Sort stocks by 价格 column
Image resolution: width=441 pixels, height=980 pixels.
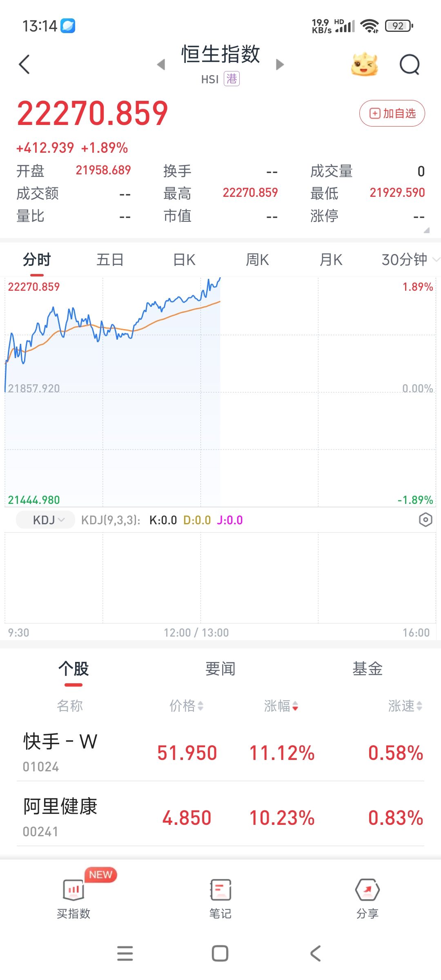coord(187,706)
